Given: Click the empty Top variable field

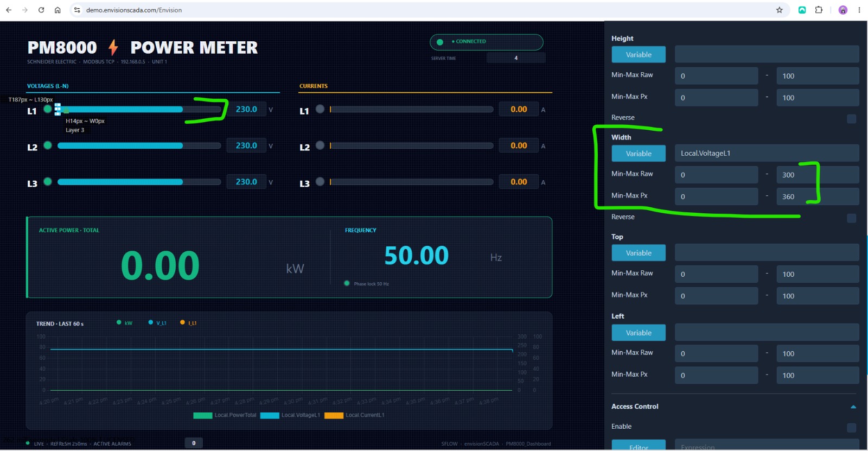Looking at the screenshot, I should point(767,252).
